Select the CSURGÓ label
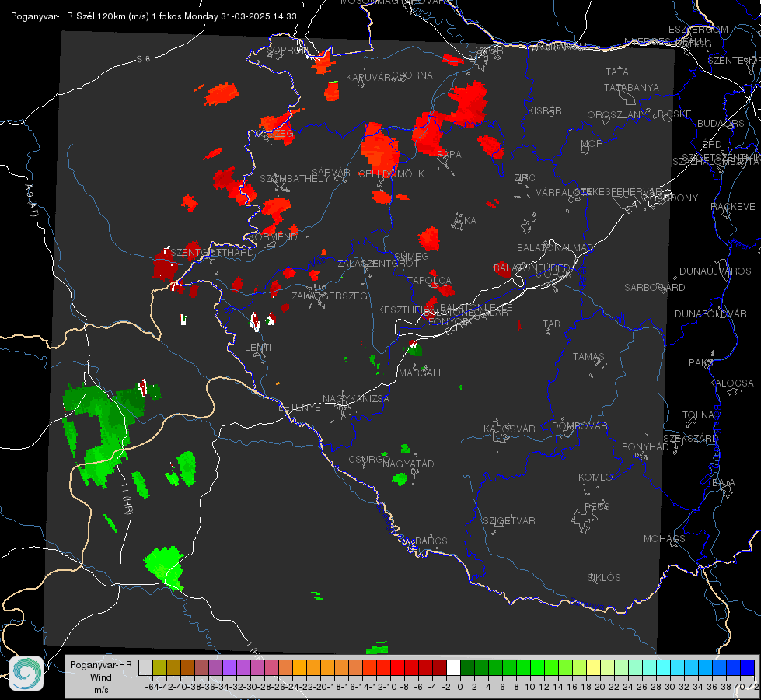The image size is (761, 700). [x=369, y=460]
